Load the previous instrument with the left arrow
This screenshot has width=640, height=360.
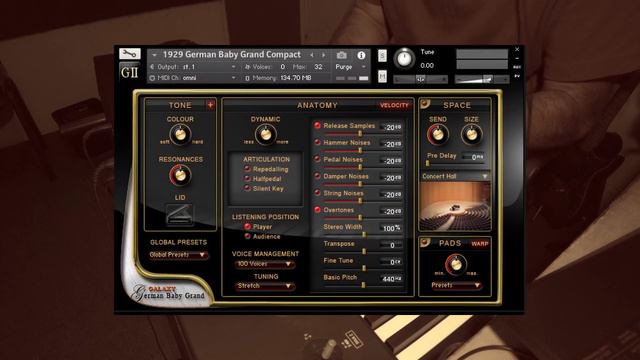(x=312, y=55)
